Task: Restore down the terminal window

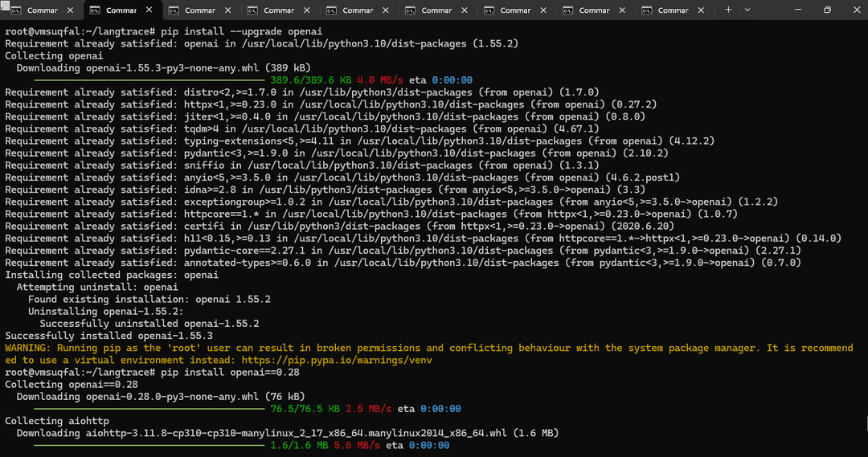Action: [x=827, y=10]
